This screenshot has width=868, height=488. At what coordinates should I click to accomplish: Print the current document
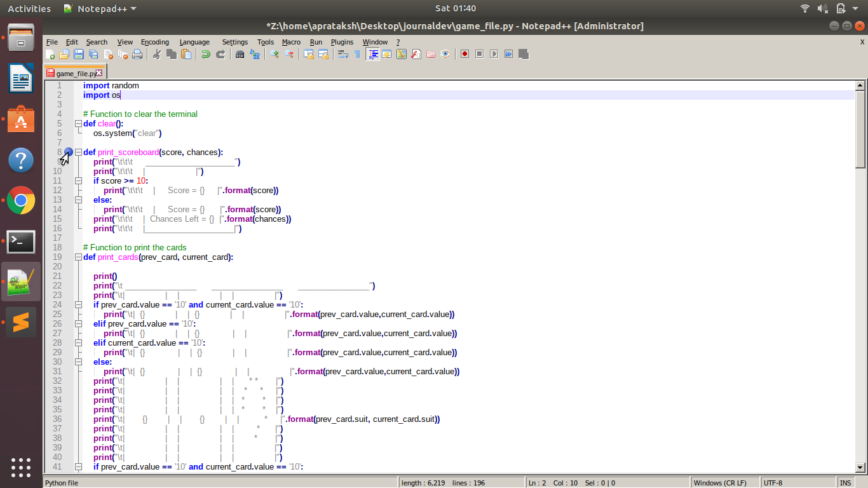pyautogui.click(x=138, y=54)
